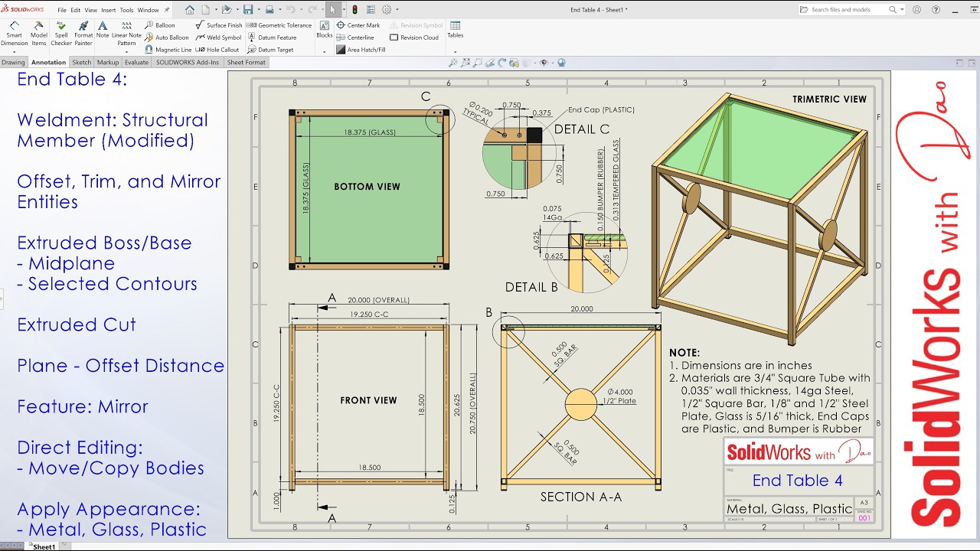Insert a Datum Target
The image size is (980, 551).
pyautogui.click(x=270, y=50)
